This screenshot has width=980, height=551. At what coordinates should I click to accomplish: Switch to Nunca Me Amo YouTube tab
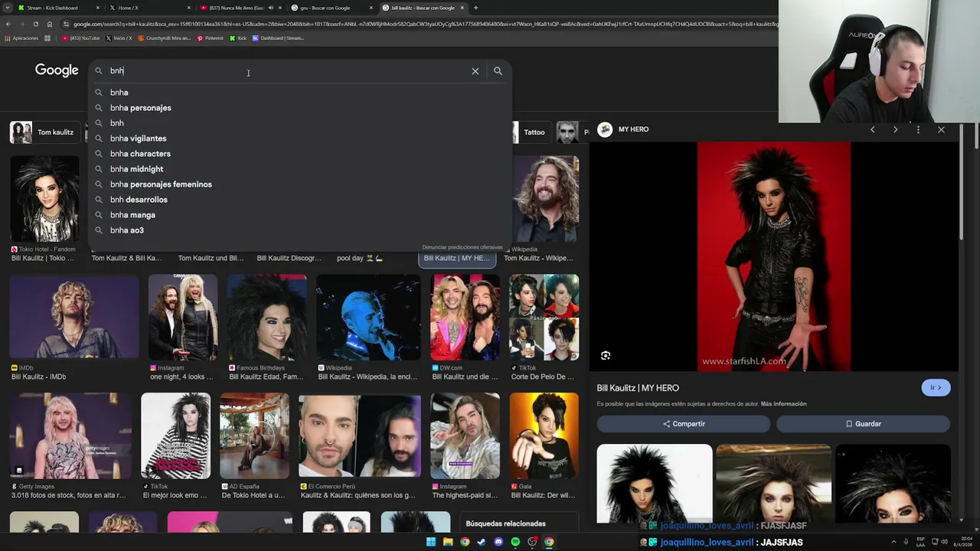[x=240, y=8]
